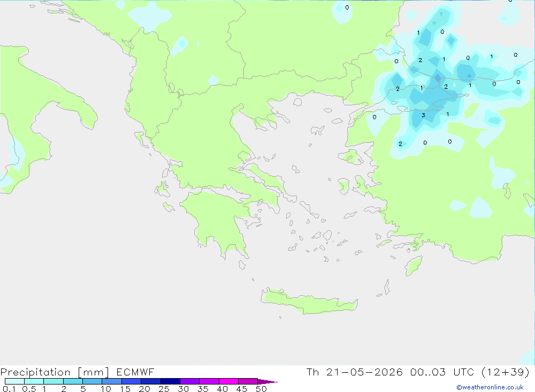Image resolution: width=535 pixels, height=392 pixels.
Task: Click the '0.5' legend scale value
Action: pos(29,389)
